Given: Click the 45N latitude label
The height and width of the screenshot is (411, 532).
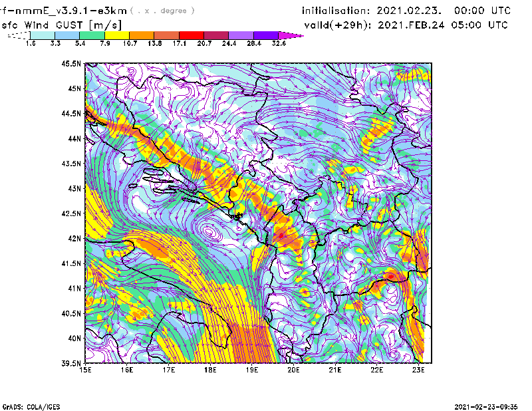Looking at the screenshot, I should tap(74, 88).
